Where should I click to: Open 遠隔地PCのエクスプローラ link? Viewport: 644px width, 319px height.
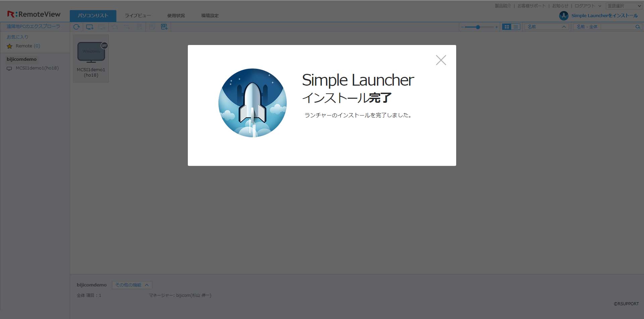pos(34,26)
